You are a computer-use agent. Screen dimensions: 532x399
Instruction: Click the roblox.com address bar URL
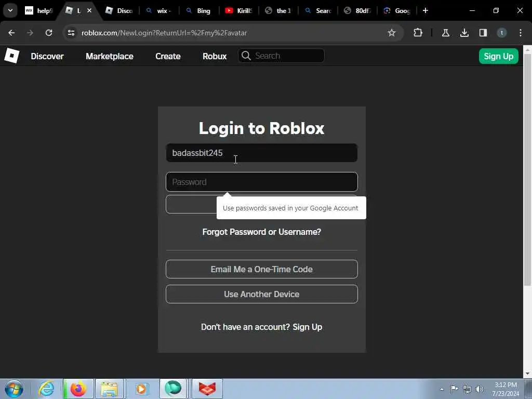coord(164,33)
